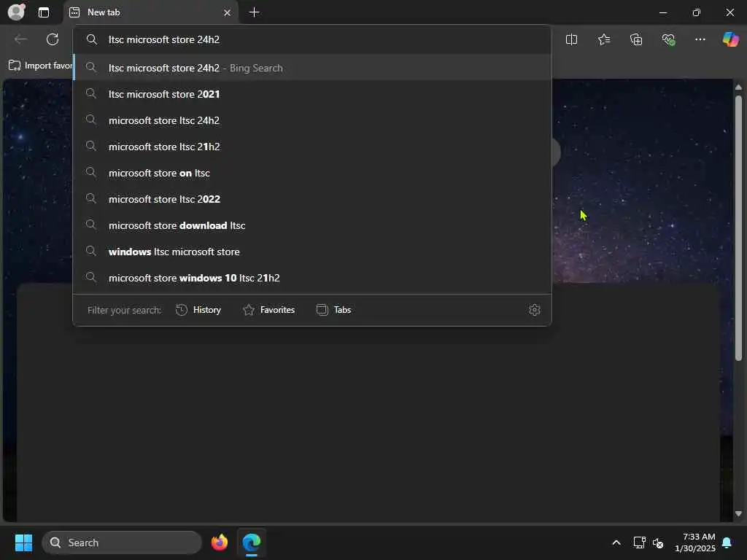Open Collections icon
The image size is (747, 560).
[636, 39]
